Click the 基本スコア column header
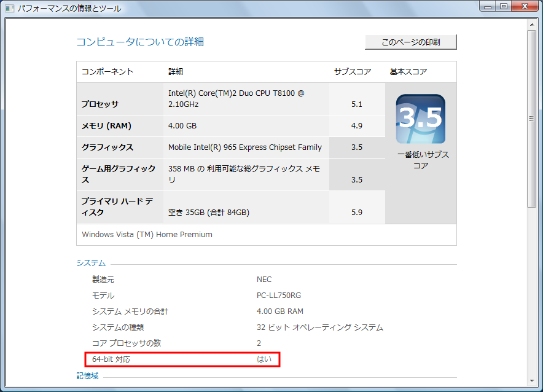 [408, 72]
